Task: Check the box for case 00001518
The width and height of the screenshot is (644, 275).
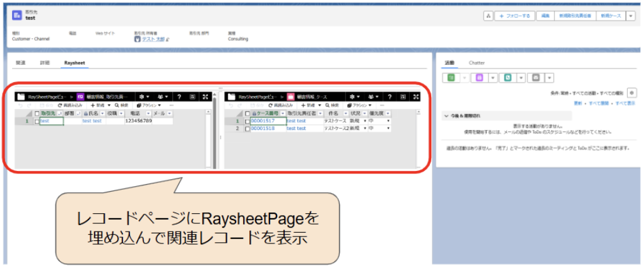Action: coord(247,128)
